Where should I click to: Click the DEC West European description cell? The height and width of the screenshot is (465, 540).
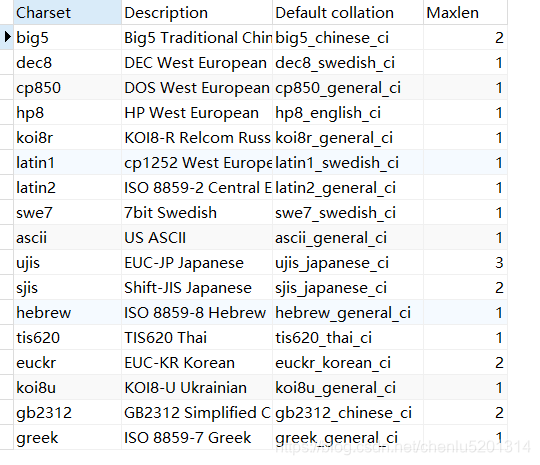click(x=197, y=62)
